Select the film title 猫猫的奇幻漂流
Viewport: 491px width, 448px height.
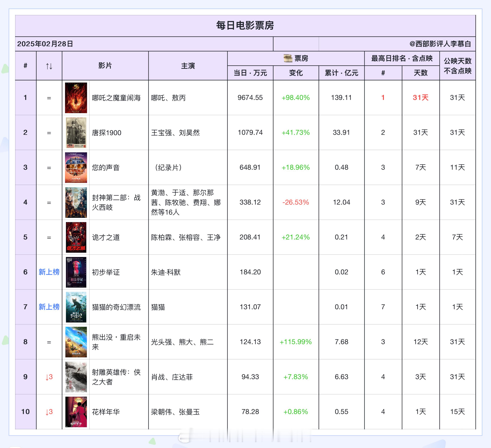(116, 307)
